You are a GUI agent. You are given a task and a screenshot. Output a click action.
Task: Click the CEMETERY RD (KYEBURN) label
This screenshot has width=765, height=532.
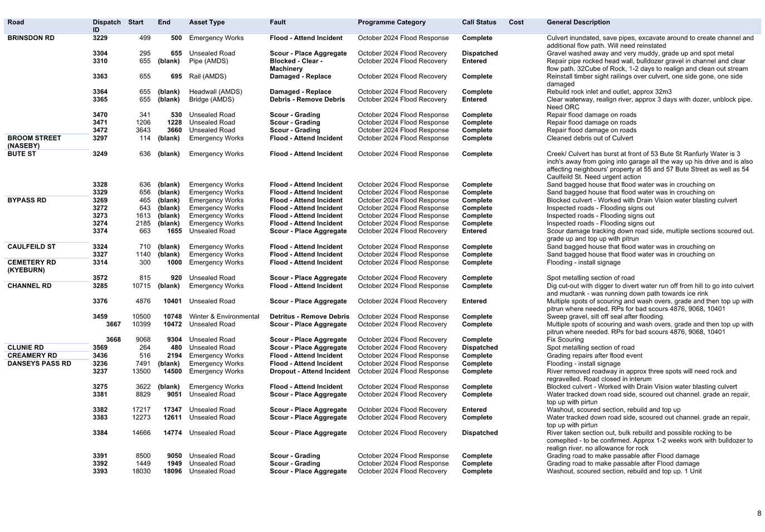point(32,266)
